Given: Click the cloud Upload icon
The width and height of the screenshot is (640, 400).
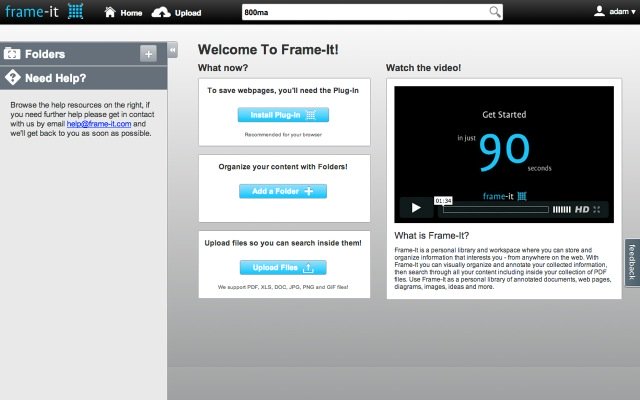Looking at the screenshot, I should tap(161, 13).
